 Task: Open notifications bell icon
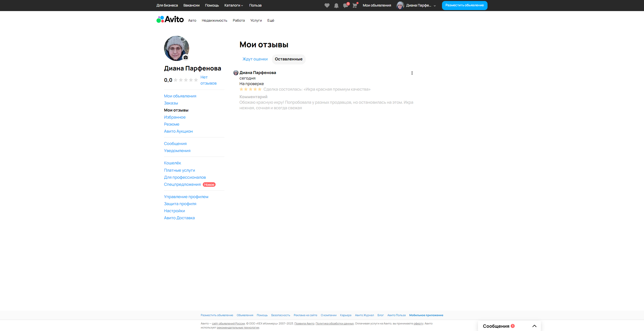pyautogui.click(x=336, y=6)
